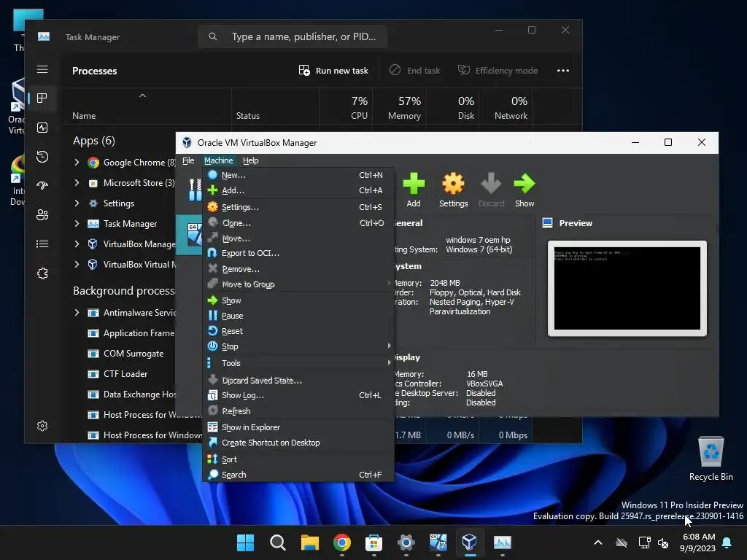Click the windows 7 VM icon in list
Image resolution: width=747 pixels, height=560 pixels.
click(x=194, y=234)
